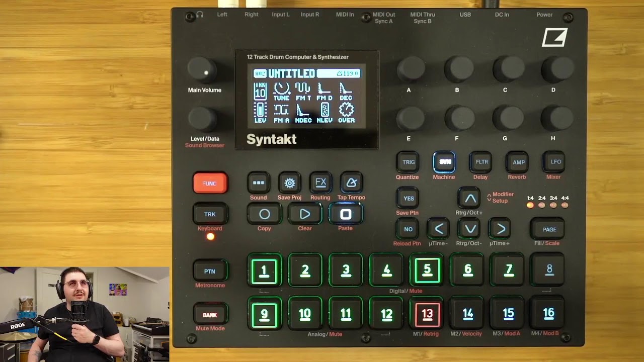
Task: Open the FLTR Delay parameter page
Action: pos(481,162)
